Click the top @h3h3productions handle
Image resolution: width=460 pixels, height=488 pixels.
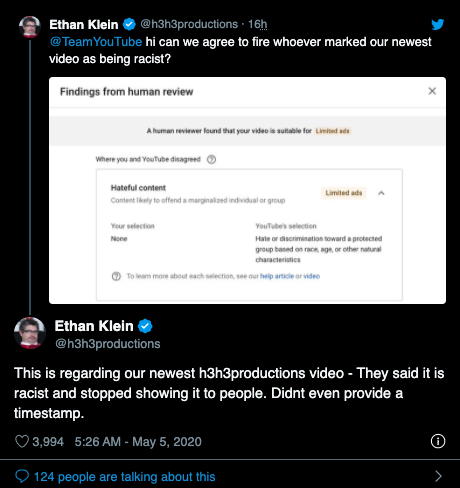(x=189, y=24)
